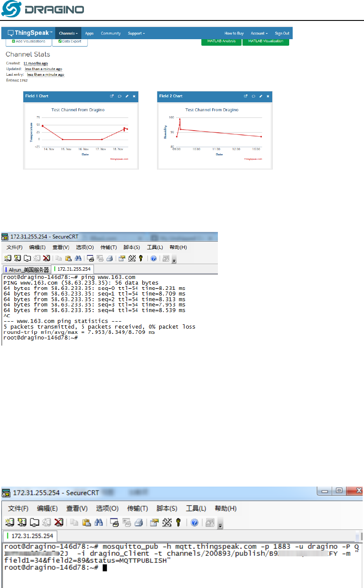Open 工具(L) menu in the mosquitto_pub SecureCRT window
Viewport: 364px width, 588px height.
point(196,508)
